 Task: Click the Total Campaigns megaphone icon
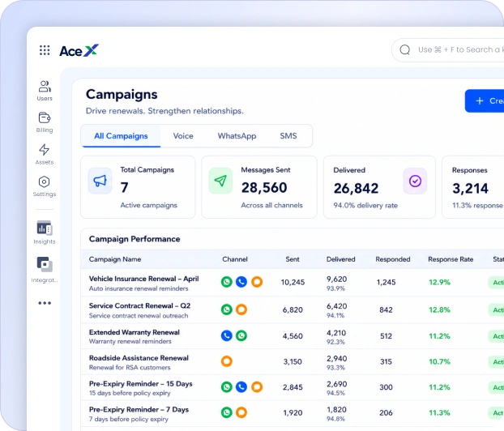pyautogui.click(x=100, y=181)
